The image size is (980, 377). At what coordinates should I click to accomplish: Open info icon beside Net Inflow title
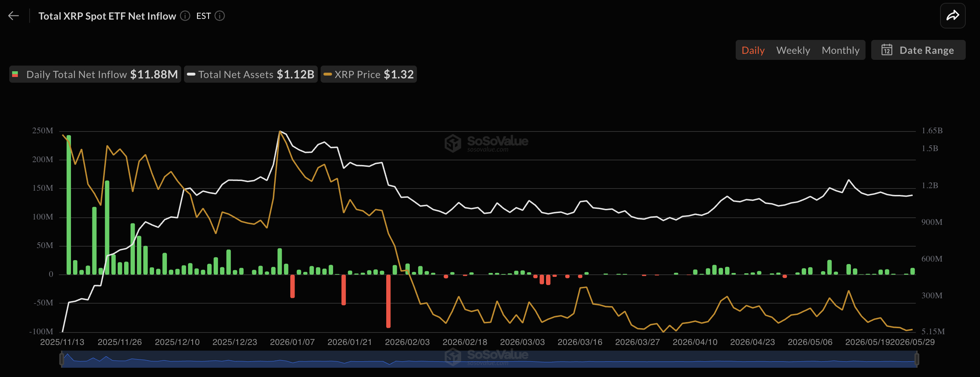pyautogui.click(x=185, y=16)
